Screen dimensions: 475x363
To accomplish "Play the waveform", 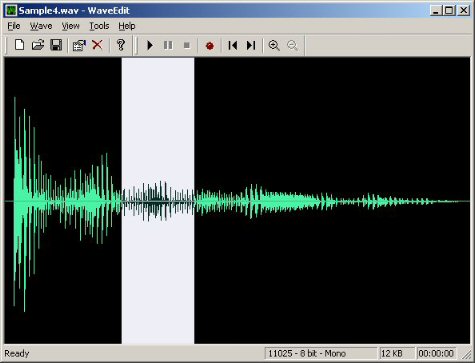I will pos(150,45).
